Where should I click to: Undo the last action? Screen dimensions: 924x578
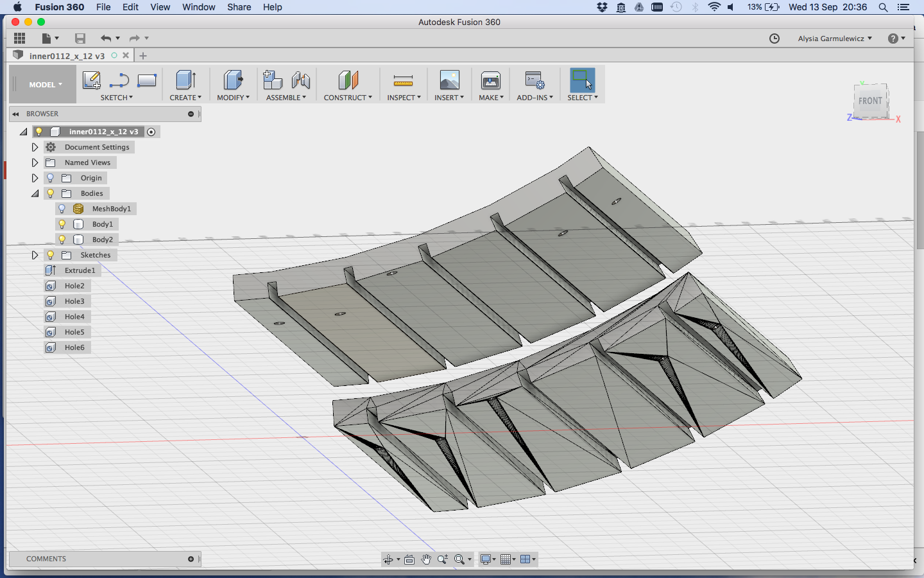(x=110, y=39)
